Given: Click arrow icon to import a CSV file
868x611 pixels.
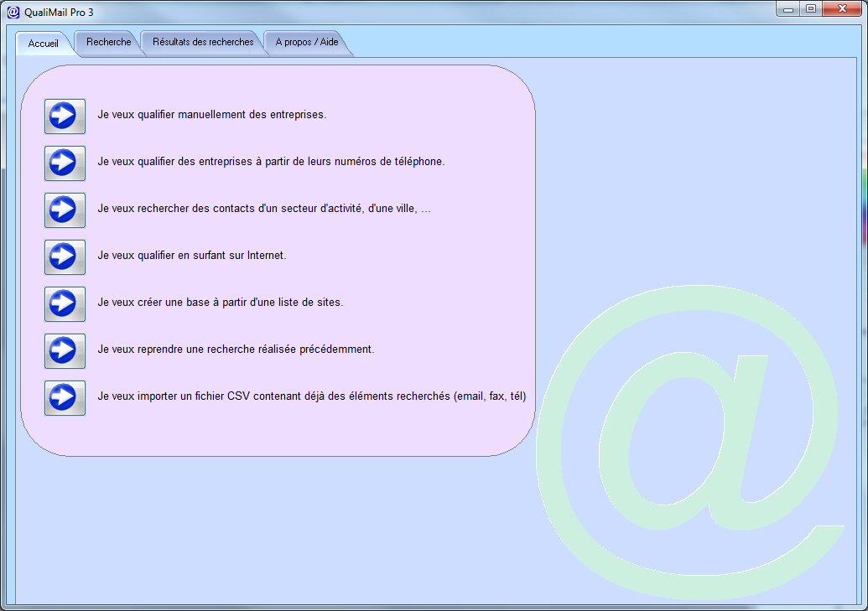Looking at the screenshot, I should click(65, 398).
